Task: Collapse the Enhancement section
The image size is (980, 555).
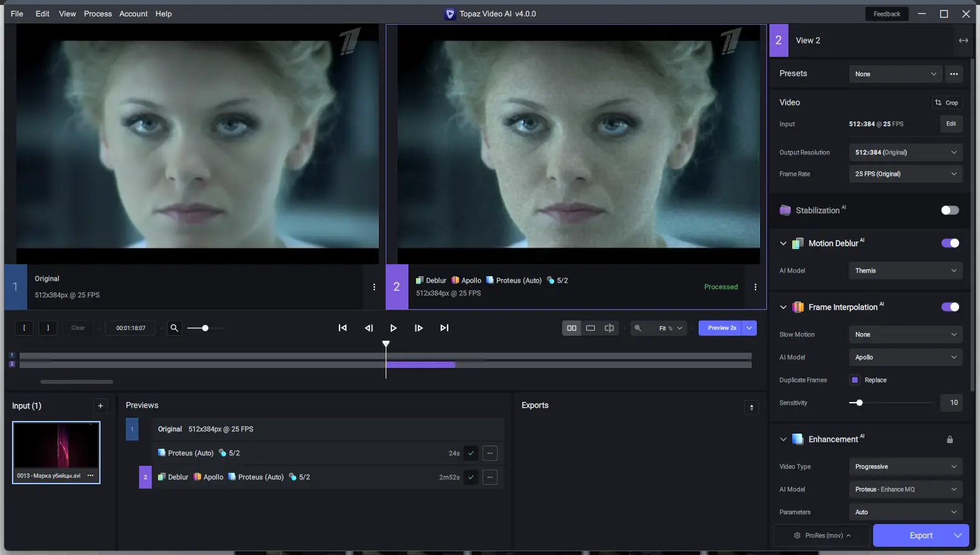Action: (783, 439)
